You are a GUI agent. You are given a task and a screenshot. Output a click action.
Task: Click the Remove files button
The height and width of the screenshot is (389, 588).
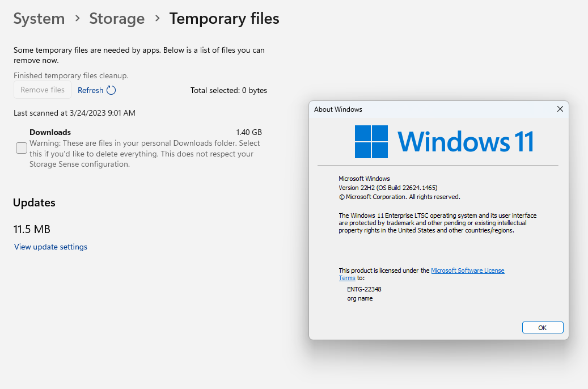point(43,90)
